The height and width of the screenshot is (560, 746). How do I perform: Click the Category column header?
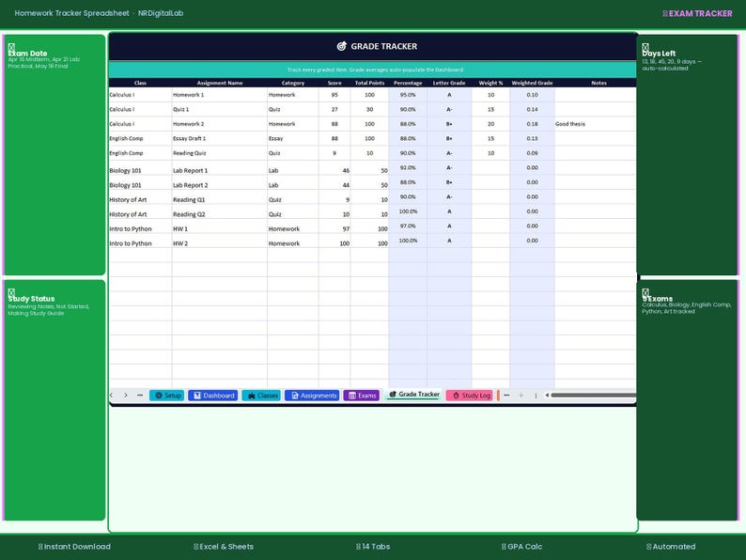(292, 83)
